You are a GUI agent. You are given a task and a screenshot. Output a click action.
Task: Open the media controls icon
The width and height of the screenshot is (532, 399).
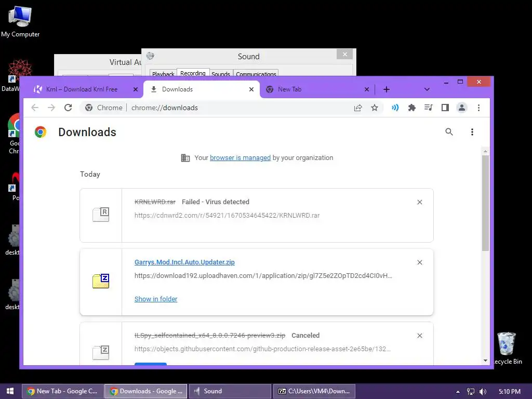point(429,108)
